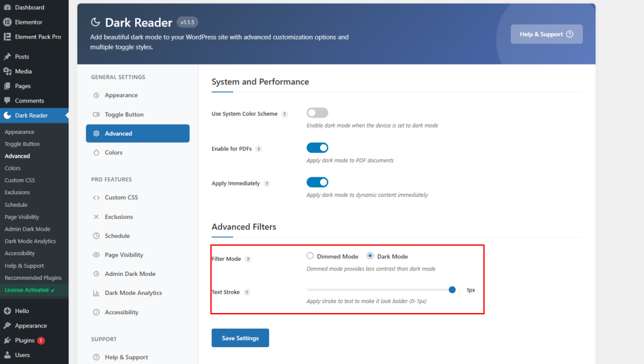Enable the Use System Color Scheme switch

(x=317, y=113)
